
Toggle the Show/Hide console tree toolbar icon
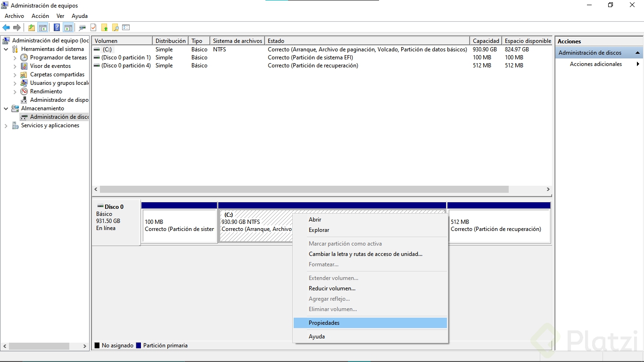(42, 27)
